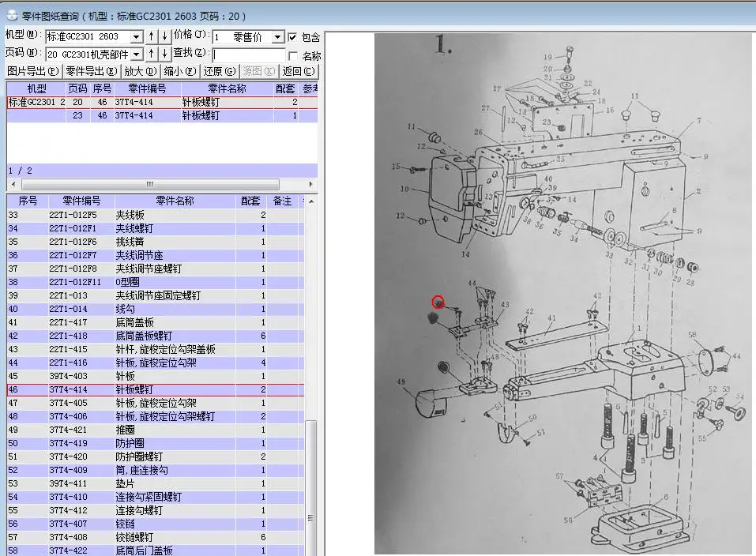The width and height of the screenshot is (756, 556).
Task: Select row 36 夹线调节座
Action: tap(156, 255)
